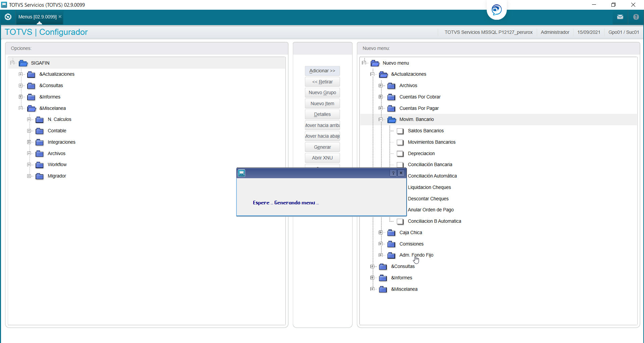Screen dimensions: 644x343
Task: Expand &Informes in the Nuevo menu tree
Action: click(x=372, y=278)
